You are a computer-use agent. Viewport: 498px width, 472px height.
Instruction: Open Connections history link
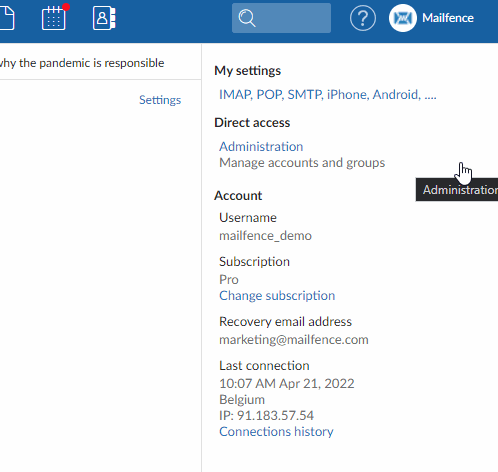click(x=276, y=432)
